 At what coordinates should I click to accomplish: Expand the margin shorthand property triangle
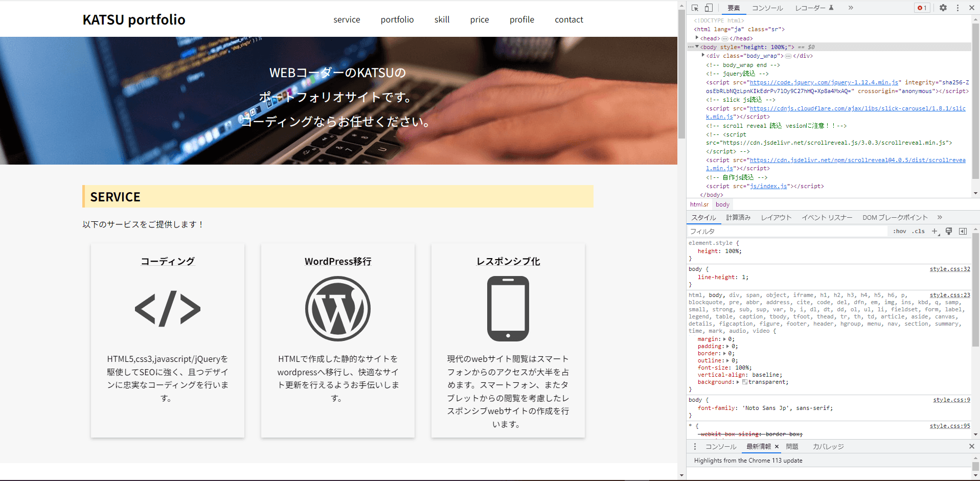pyautogui.click(x=724, y=339)
